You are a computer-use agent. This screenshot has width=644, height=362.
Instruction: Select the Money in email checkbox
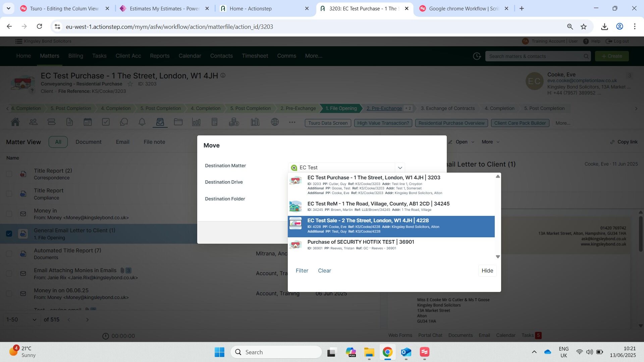[9, 214]
